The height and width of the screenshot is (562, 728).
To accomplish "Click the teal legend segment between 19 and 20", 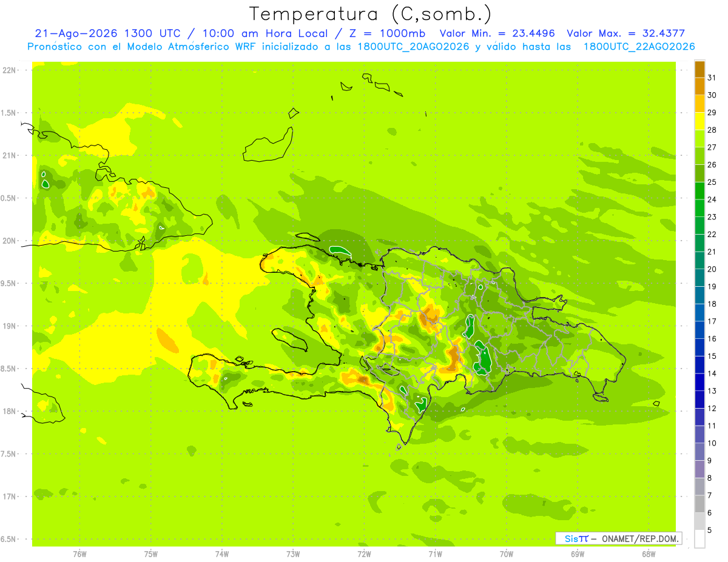I will pos(699,278).
